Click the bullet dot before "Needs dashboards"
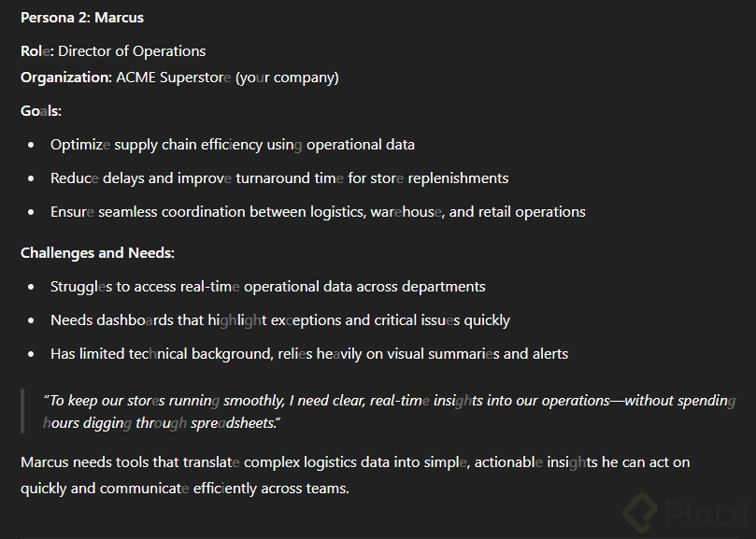 tap(32, 320)
